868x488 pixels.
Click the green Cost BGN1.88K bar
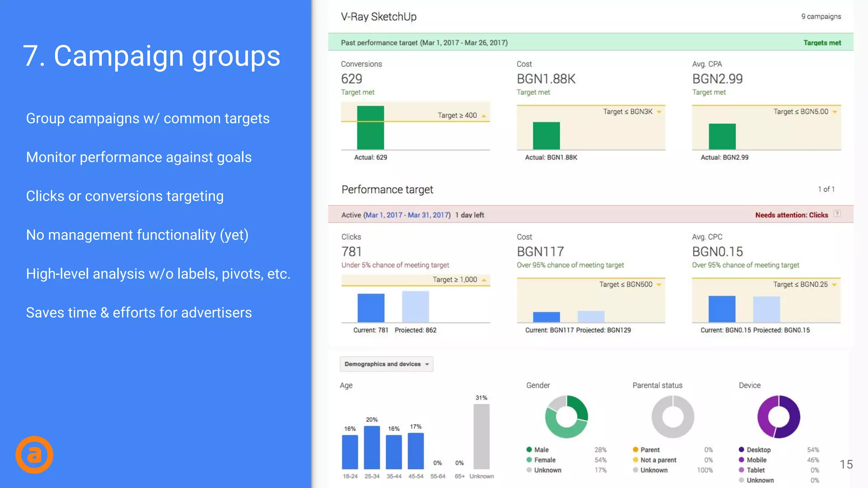[546, 136]
